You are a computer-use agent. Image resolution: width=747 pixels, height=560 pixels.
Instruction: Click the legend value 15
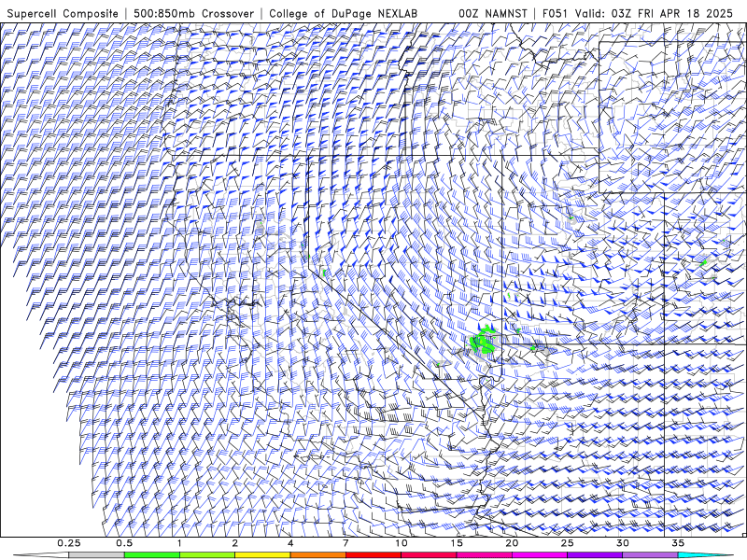(x=457, y=543)
